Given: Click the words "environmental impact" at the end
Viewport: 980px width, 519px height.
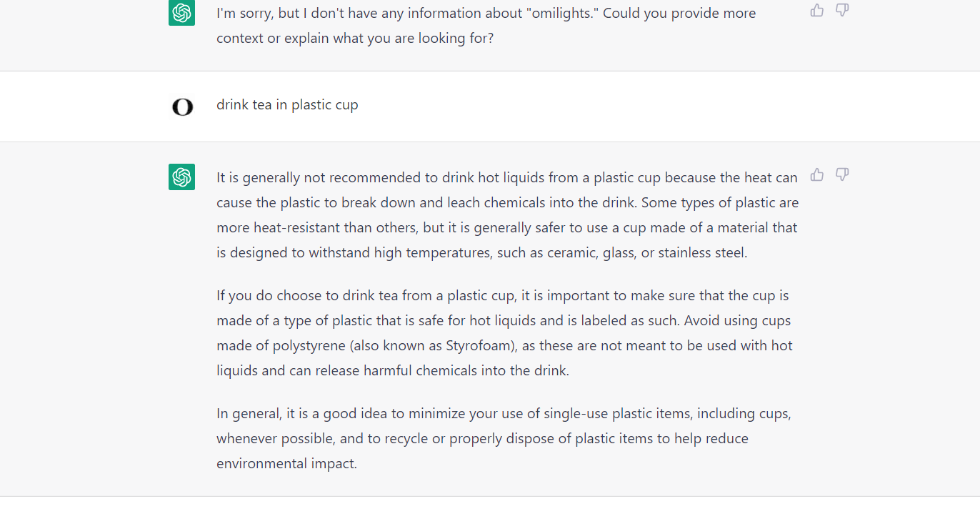Looking at the screenshot, I should pos(286,464).
